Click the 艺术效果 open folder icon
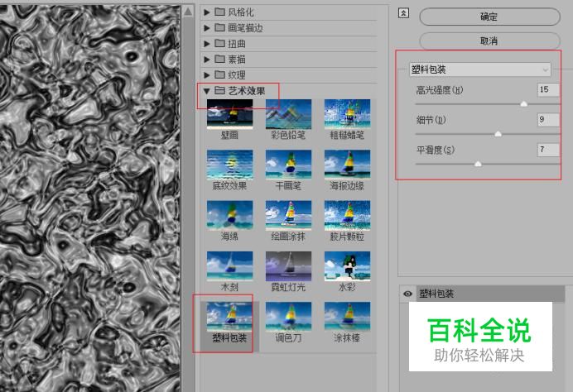This screenshot has height=392, width=573. point(220,90)
